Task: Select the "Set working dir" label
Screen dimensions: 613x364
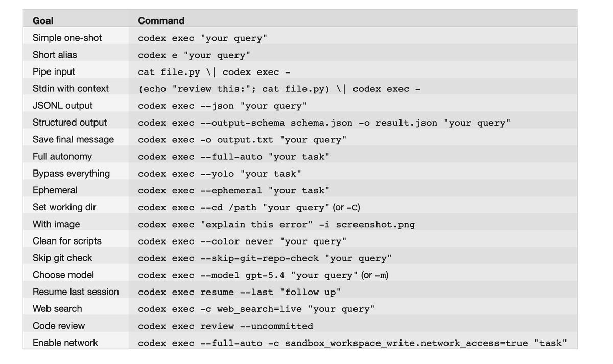Action: click(64, 207)
